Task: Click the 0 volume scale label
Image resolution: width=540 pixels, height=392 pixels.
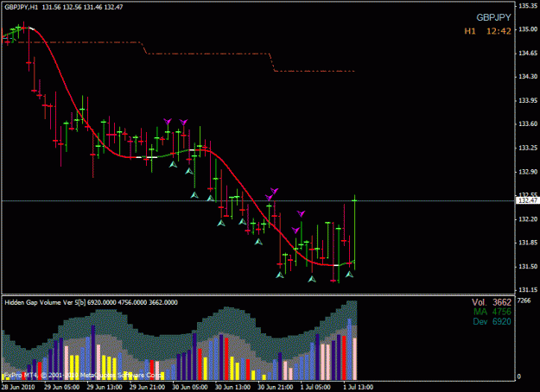Action: click(x=519, y=376)
